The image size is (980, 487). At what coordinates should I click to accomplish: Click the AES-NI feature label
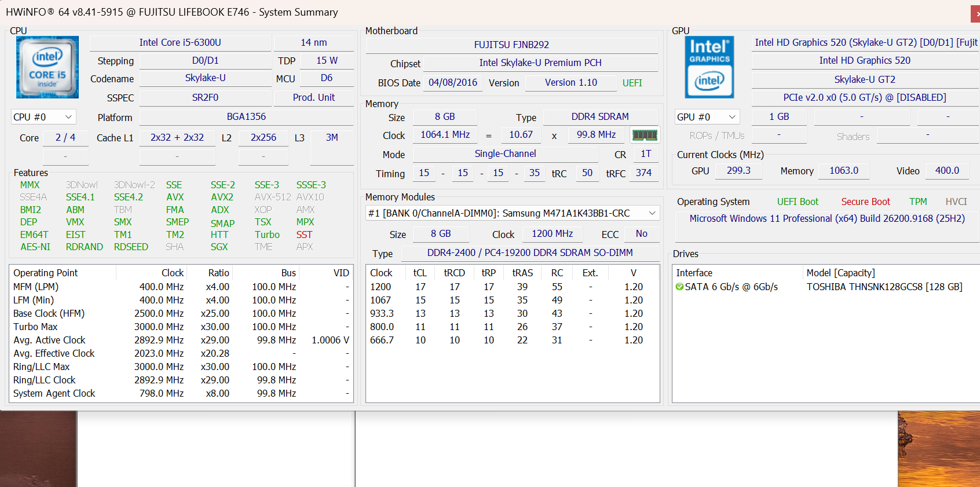pyautogui.click(x=35, y=247)
